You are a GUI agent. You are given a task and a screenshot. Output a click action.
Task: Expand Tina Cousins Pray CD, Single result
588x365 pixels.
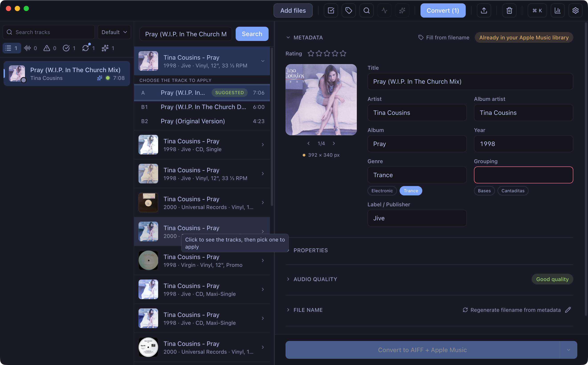click(x=202, y=145)
